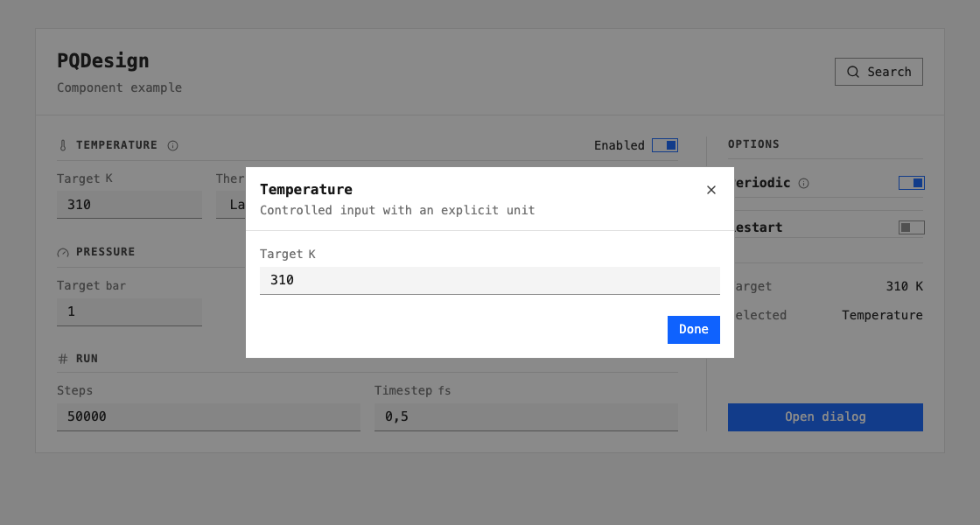Select the 'Temperature' selected value in summary
The image size is (980, 525).
(882, 315)
